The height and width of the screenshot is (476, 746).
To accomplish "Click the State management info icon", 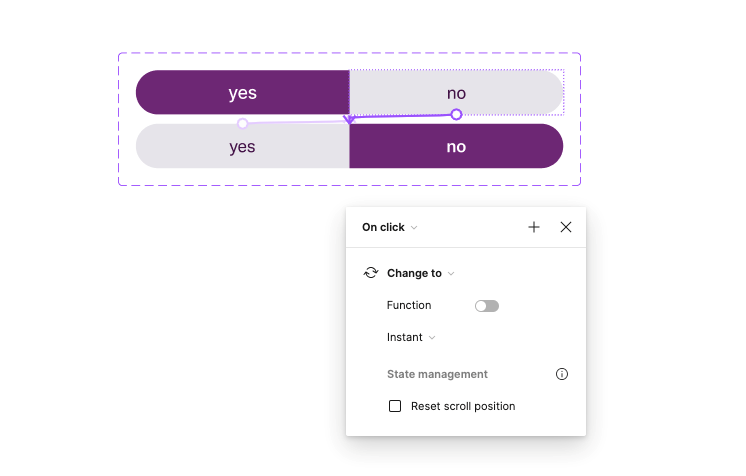I will (562, 374).
